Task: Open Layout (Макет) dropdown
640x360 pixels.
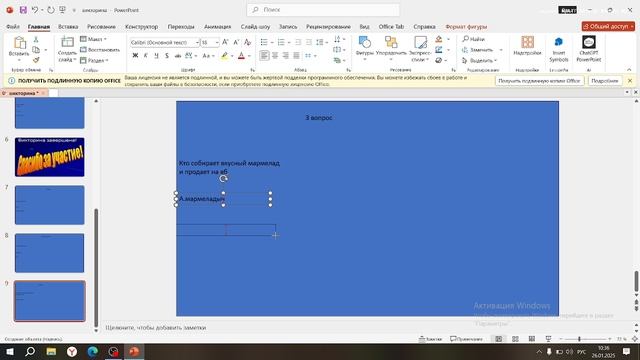Action: pyautogui.click(x=93, y=39)
